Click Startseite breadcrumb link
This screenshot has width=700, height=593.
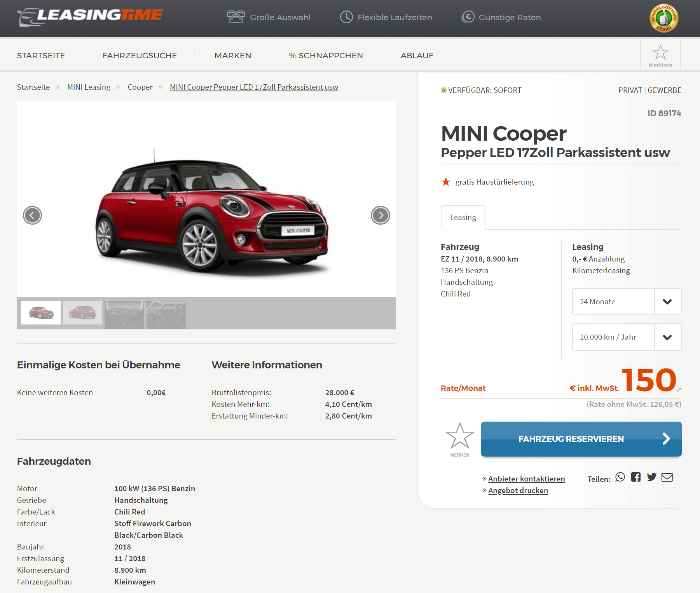click(33, 87)
